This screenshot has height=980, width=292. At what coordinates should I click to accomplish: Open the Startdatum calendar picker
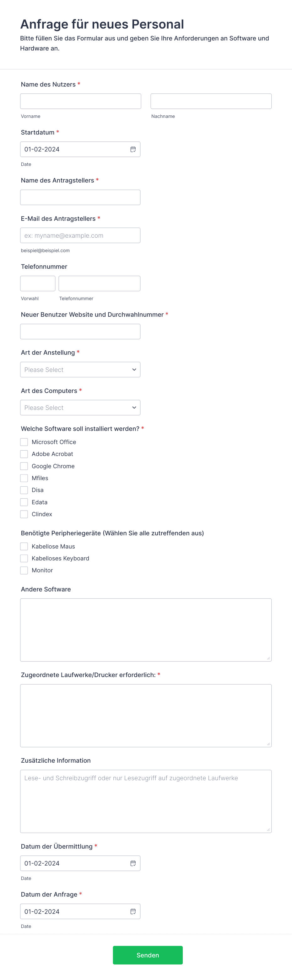133,149
